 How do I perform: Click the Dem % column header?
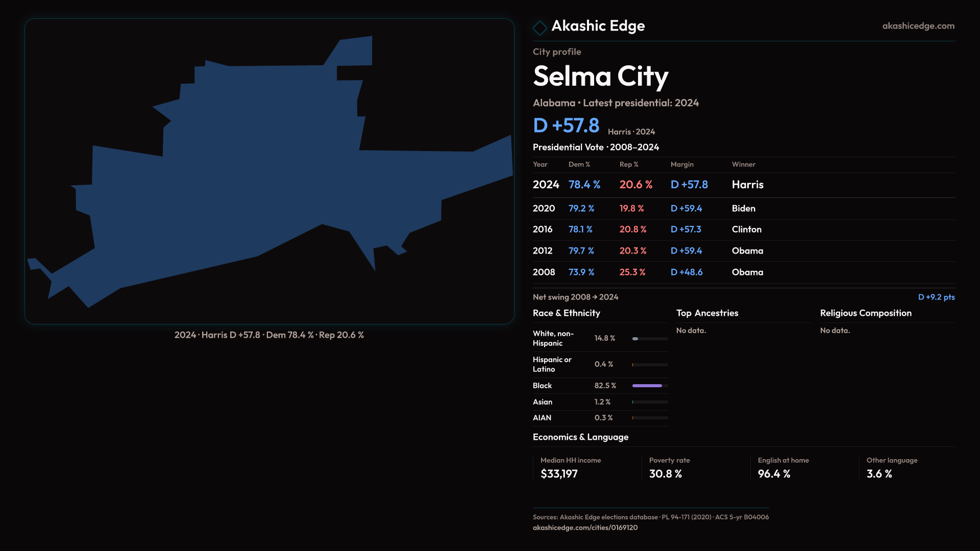click(579, 164)
